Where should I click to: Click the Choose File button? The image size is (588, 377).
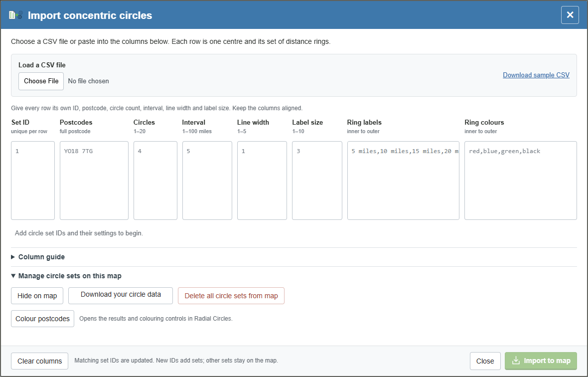pos(41,81)
